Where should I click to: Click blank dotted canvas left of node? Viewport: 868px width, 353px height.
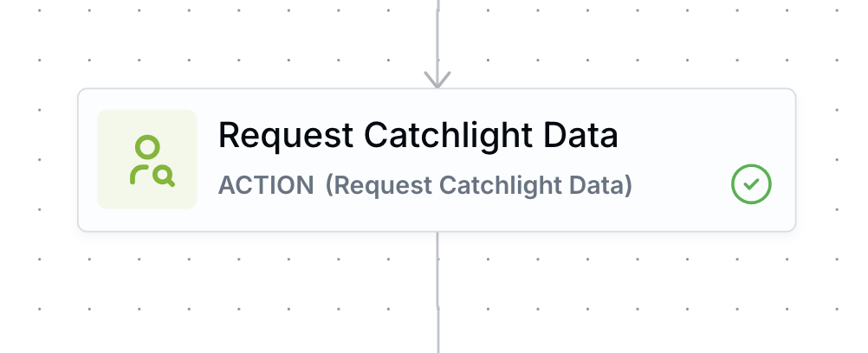(x=39, y=160)
